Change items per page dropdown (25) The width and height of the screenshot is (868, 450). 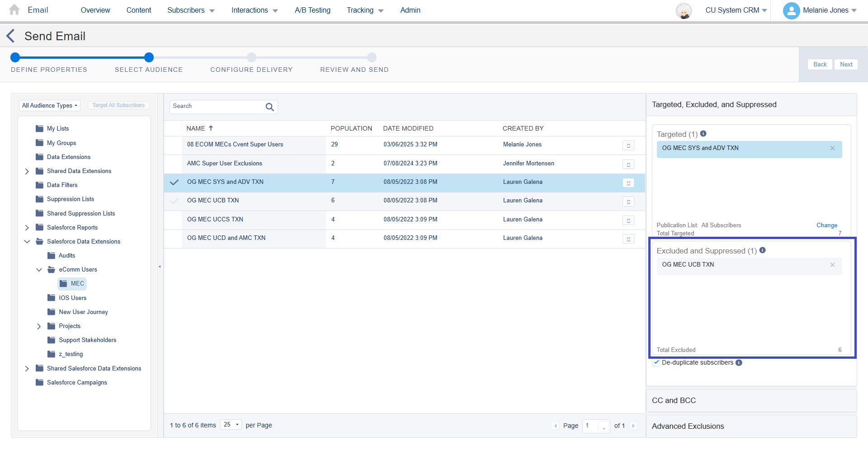click(231, 425)
